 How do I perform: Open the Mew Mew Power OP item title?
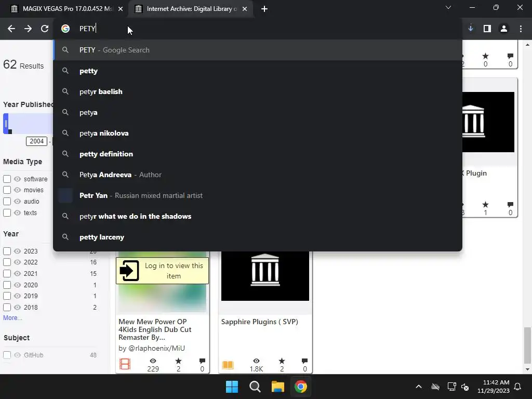coord(155,329)
